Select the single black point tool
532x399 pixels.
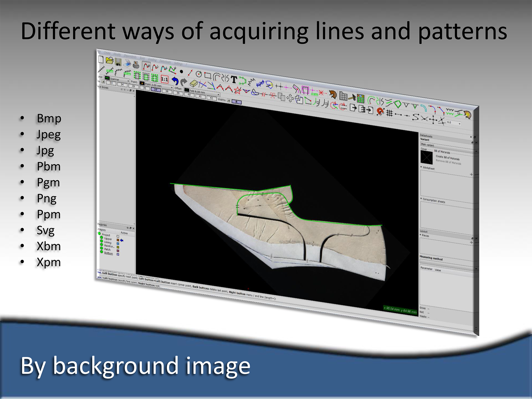181,72
